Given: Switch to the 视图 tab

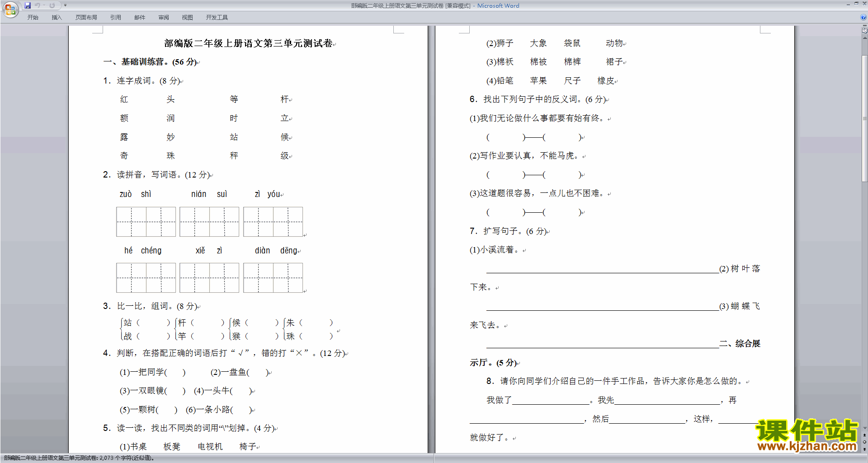Looking at the screenshot, I should coord(187,18).
